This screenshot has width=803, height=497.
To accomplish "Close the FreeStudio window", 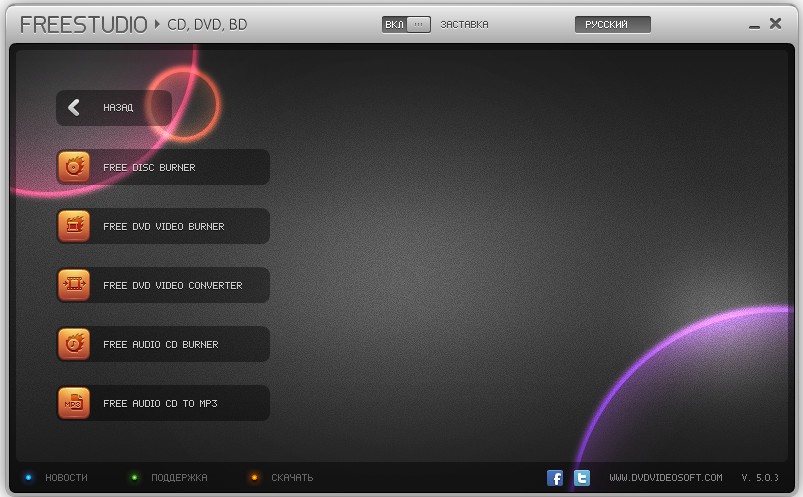I will pos(775,24).
